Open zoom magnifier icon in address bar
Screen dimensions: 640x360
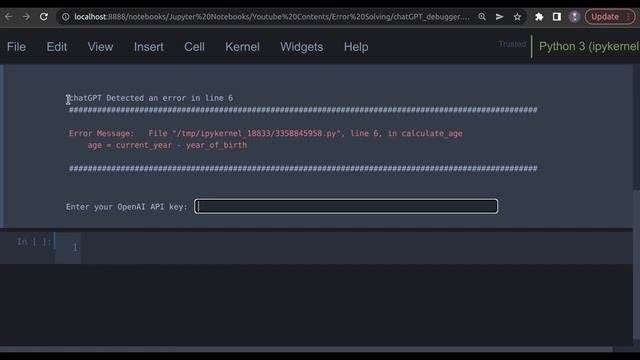(482, 17)
